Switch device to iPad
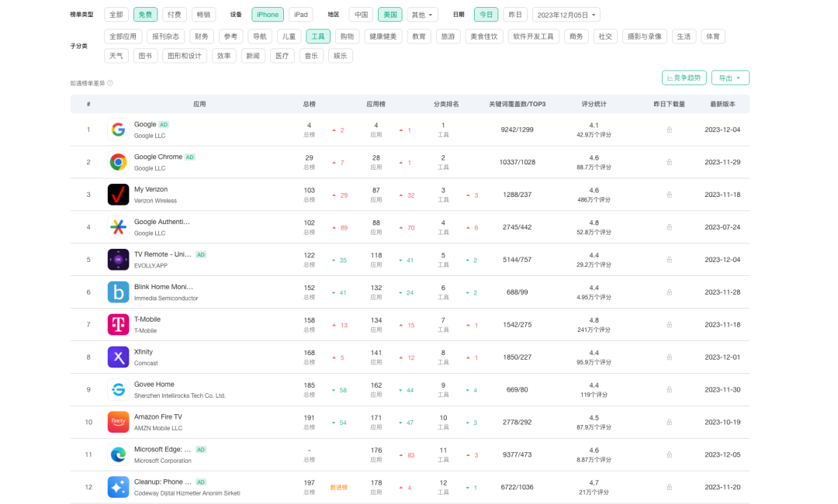The width and height of the screenshot is (838, 504). [x=301, y=15]
